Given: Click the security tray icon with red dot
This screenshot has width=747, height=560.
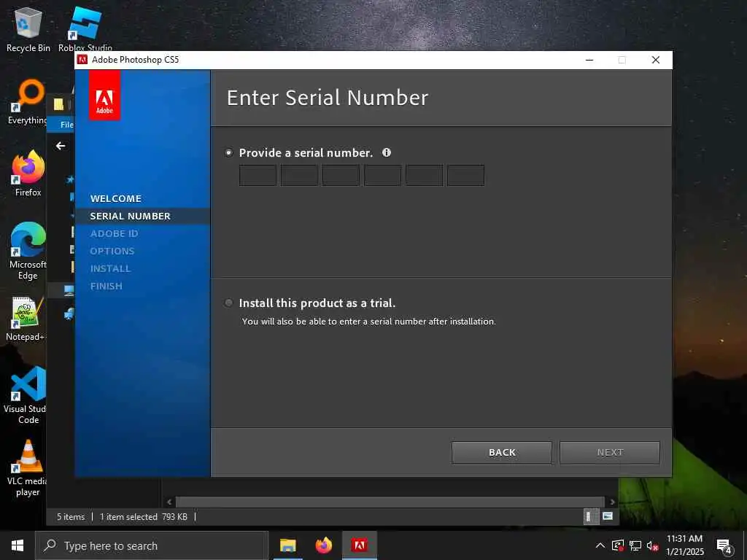Looking at the screenshot, I should click(617, 545).
